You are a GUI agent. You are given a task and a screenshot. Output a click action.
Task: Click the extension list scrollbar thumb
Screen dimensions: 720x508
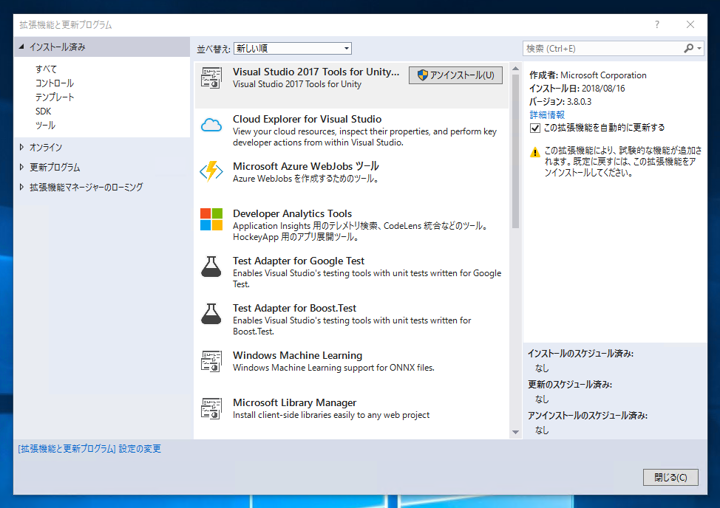point(516,151)
